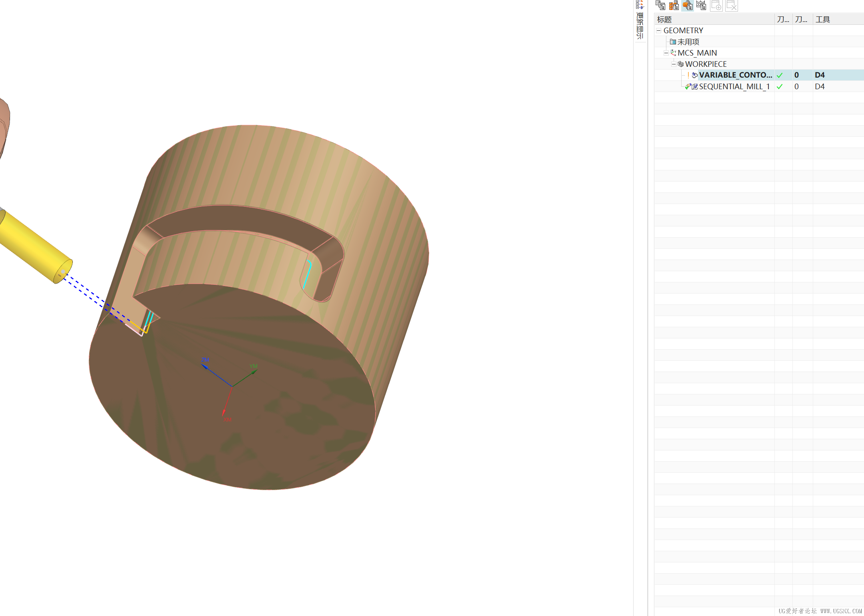Click the second 刀... column header
Image resolution: width=864 pixels, height=616 pixels.
pos(802,19)
